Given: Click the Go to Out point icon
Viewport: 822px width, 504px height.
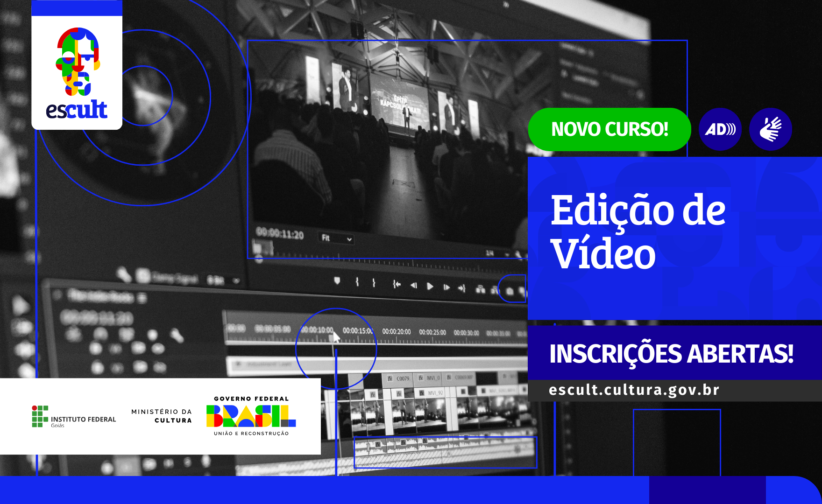Looking at the screenshot, I should pyautogui.click(x=462, y=288).
